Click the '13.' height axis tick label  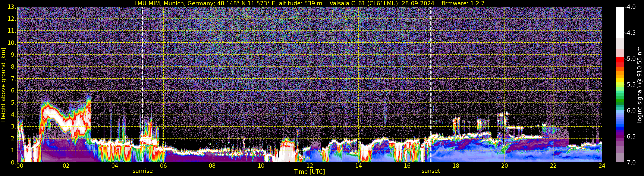point(12,7)
